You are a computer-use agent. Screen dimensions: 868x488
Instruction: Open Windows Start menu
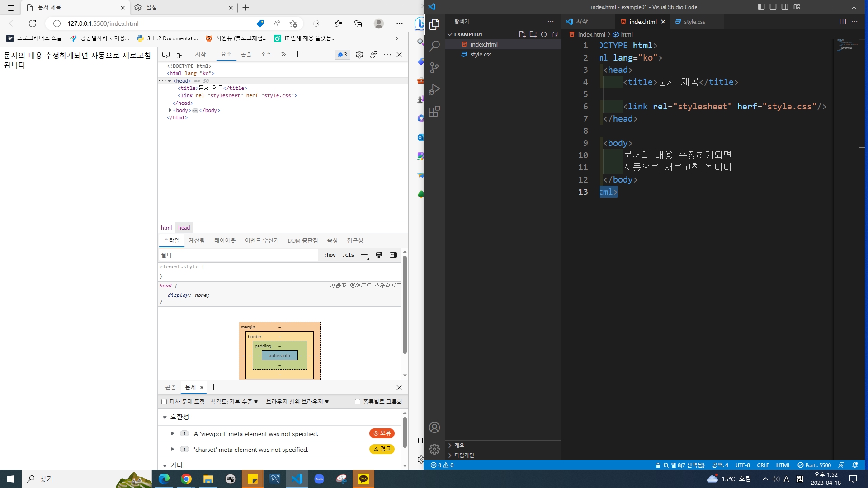coord(11,479)
